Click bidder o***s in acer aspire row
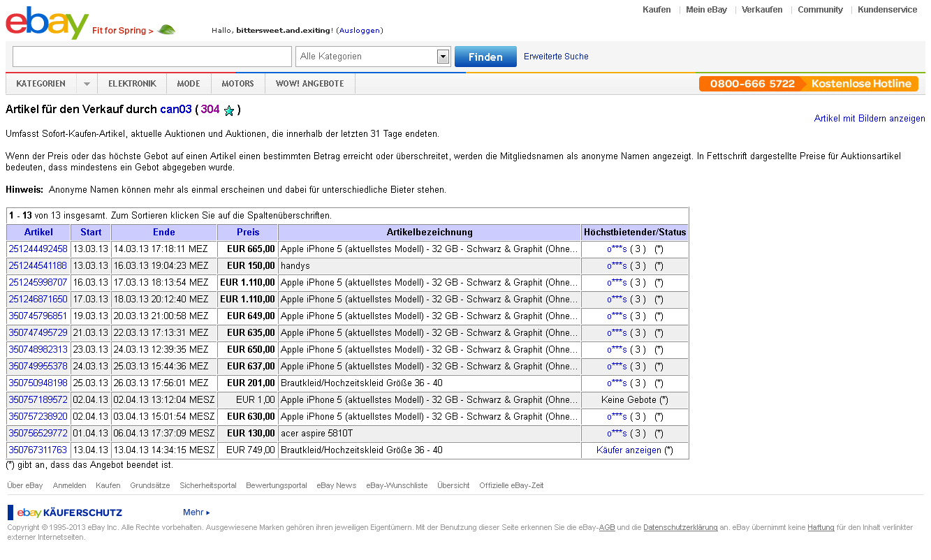 pyautogui.click(x=617, y=434)
